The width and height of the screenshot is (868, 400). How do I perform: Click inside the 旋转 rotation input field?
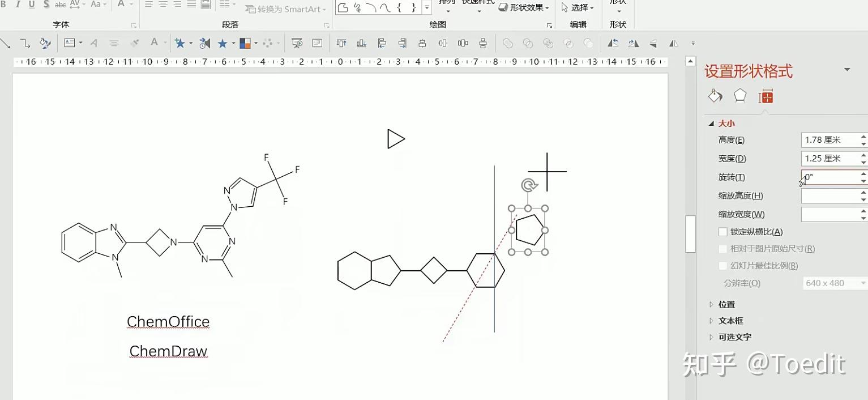coord(829,177)
